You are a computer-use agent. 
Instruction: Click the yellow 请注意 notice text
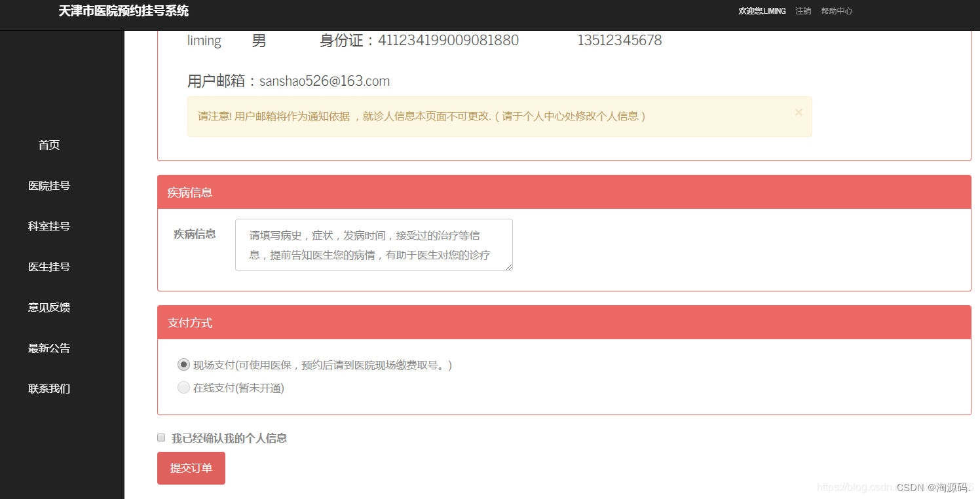(422, 117)
